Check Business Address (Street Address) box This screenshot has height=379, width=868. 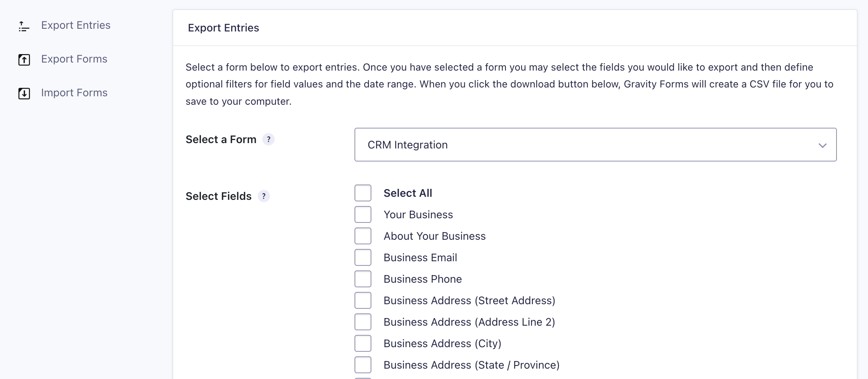(363, 300)
